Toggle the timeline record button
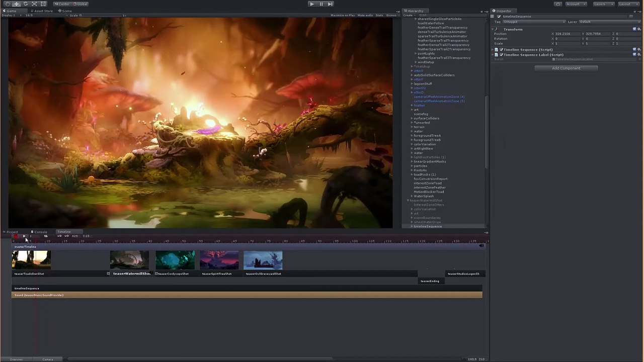This screenshot has height=362, width=644. pyautogui.click(x=15, y=236)
